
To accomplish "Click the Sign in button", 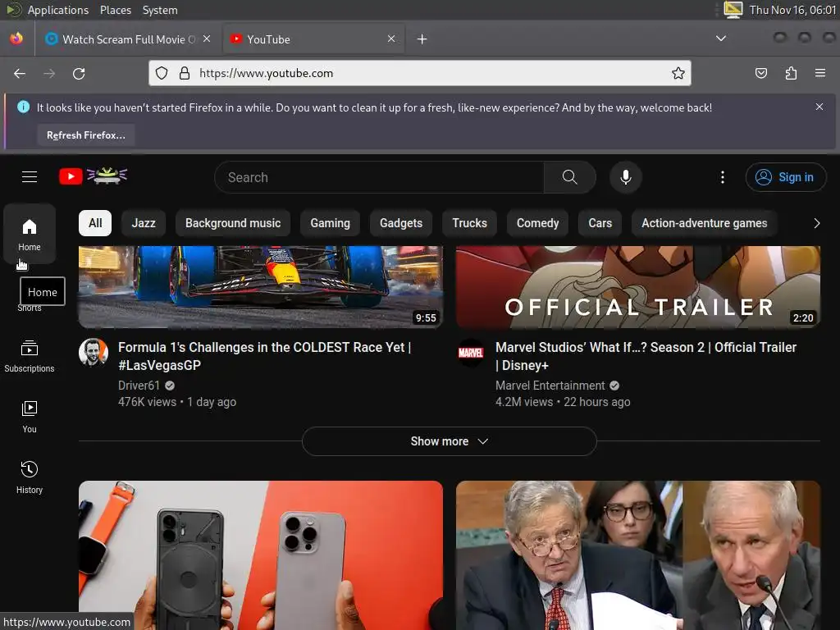I will [785, 177].
